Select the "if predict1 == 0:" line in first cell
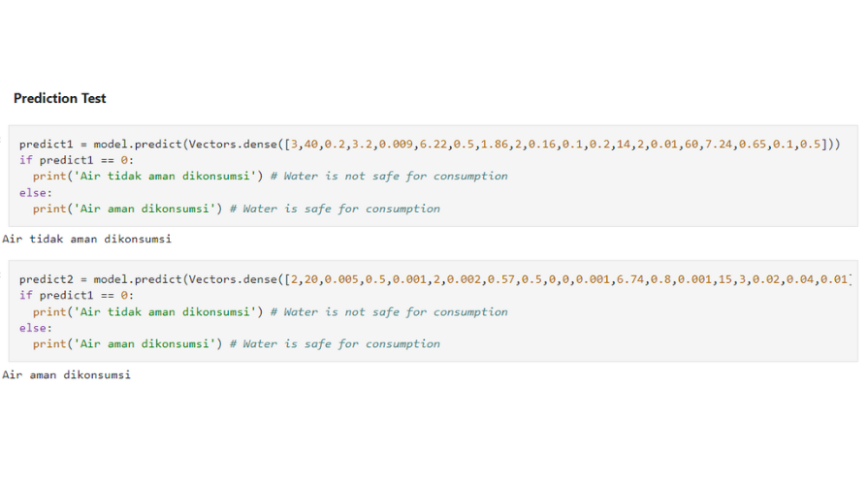The width and height of the screenshot is (868, 485). [x=77, y=160]
